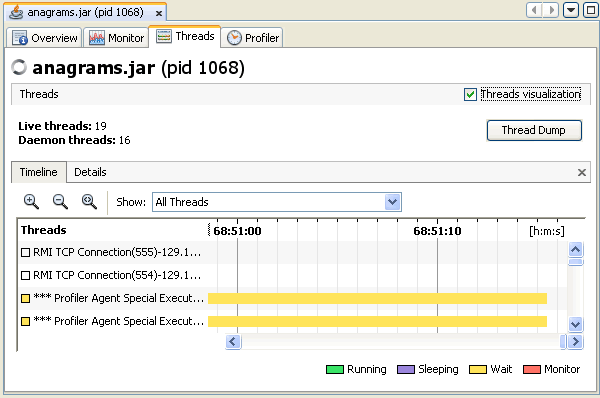Click the Sleeping legend label
600x398 pixels.
point(438,370)
